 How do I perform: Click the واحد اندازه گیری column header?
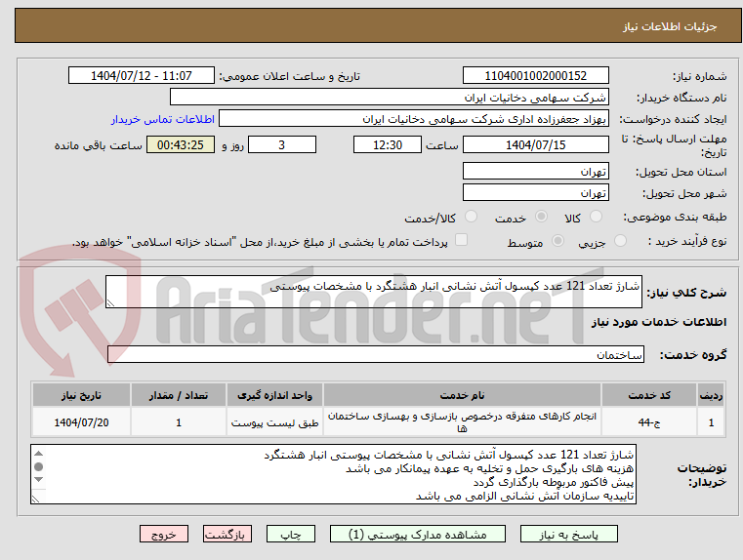pos(274,395)
